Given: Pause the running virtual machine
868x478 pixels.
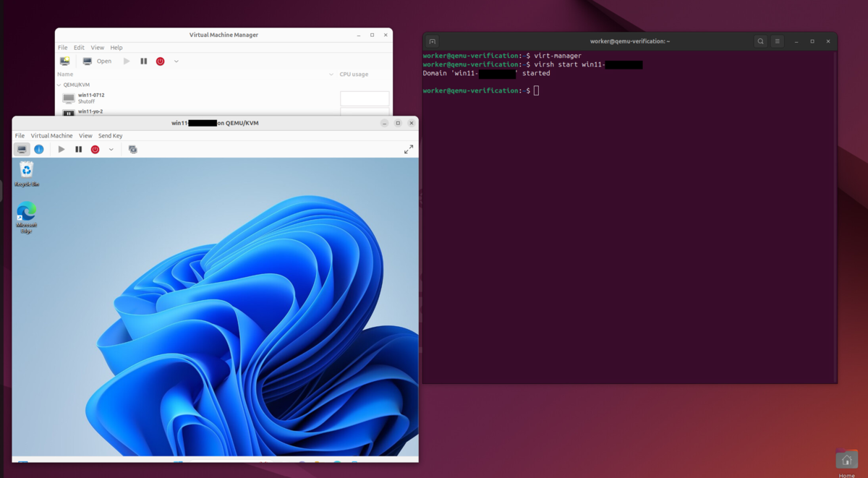Looking at the screenshot, I should pos(78,149).
